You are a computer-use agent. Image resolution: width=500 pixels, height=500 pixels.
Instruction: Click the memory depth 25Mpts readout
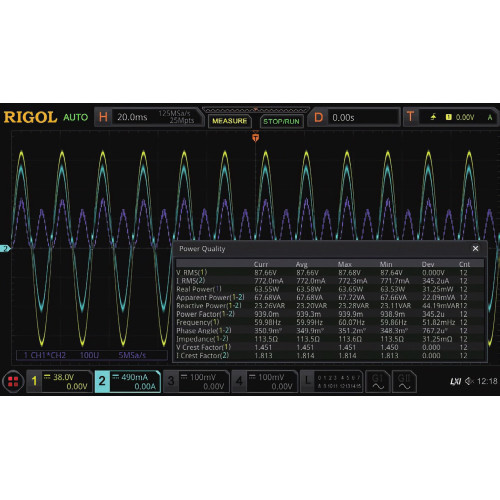(182, 121)
